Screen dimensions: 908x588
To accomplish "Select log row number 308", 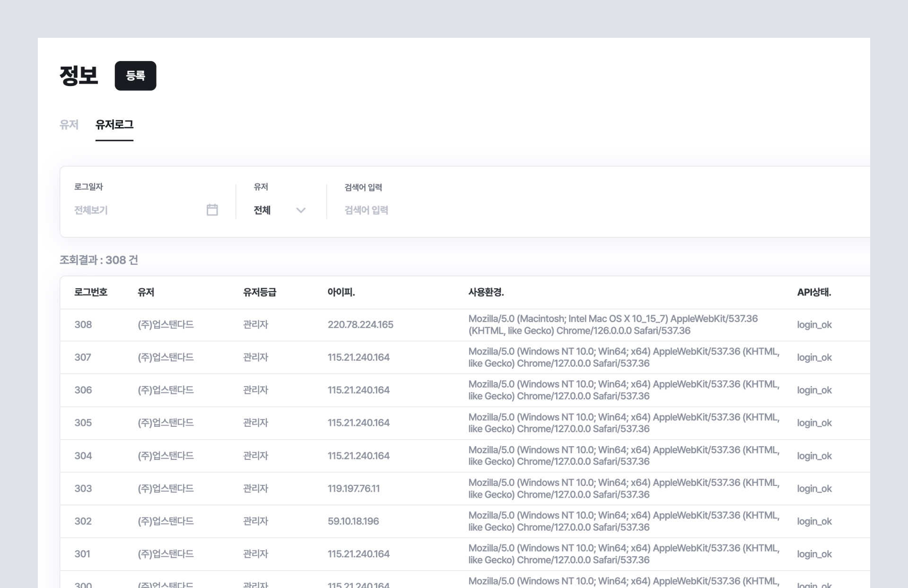I will click(83, 325).
